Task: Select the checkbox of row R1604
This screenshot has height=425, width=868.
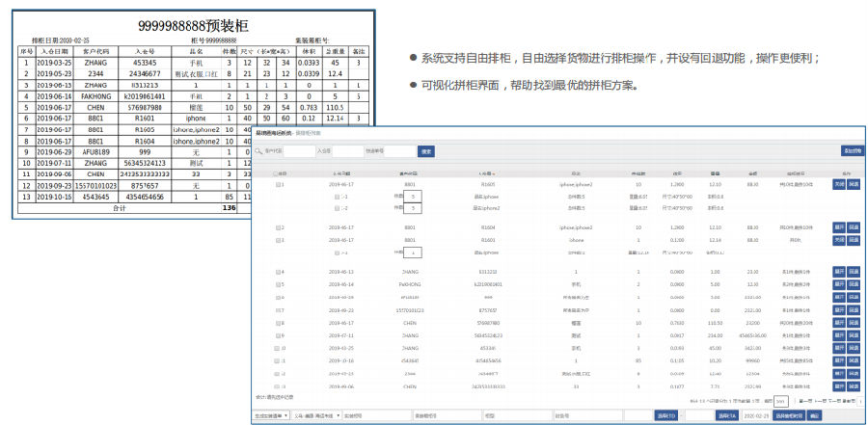Action: [x=279, y=227]
